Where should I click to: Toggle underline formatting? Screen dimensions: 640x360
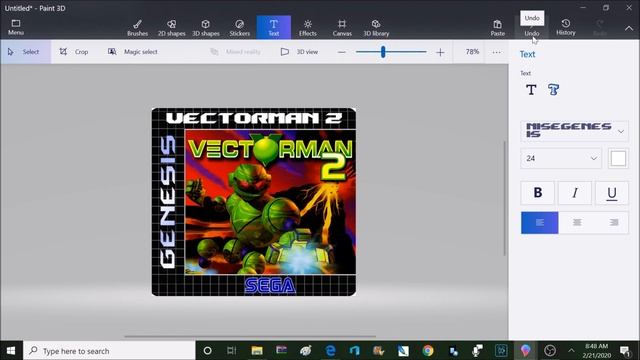point(611,193)
